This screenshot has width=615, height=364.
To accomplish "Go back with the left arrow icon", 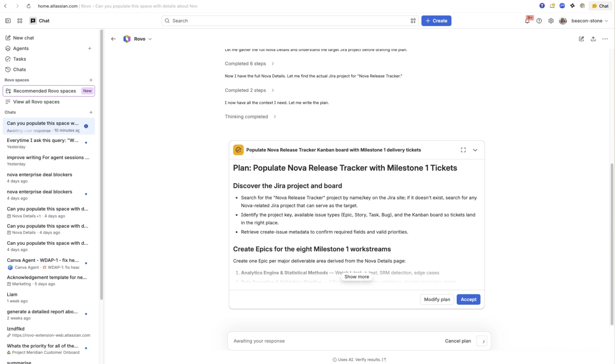I will coord(113,39).
